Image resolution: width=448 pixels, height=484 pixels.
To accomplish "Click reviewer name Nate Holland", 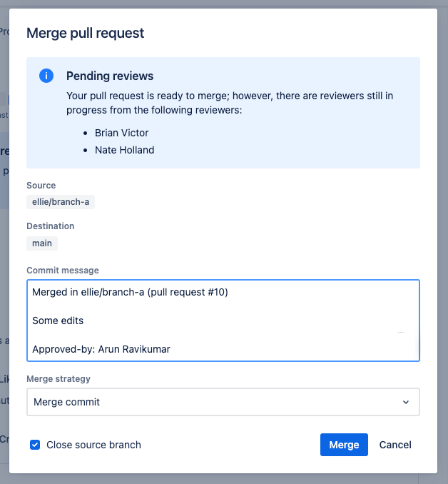I will point(124,150).
